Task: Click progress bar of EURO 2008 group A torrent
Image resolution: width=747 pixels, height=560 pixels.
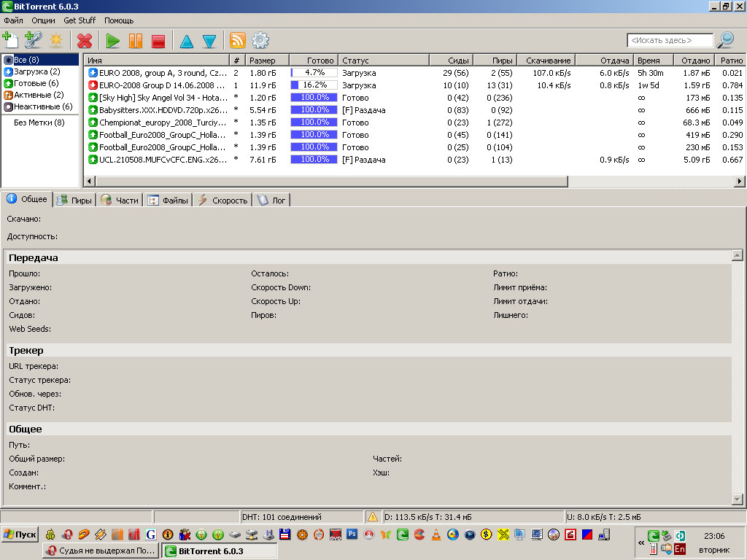Action: tap(314, 73)
